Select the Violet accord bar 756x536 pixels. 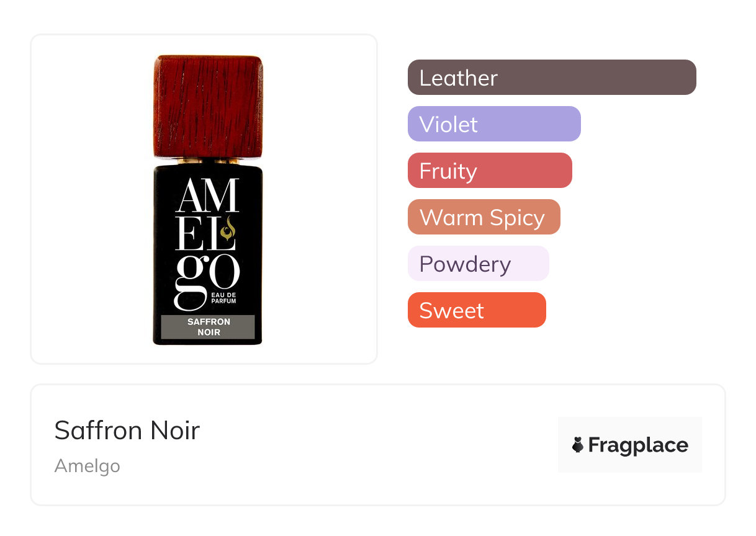click(x=494, y=124)
